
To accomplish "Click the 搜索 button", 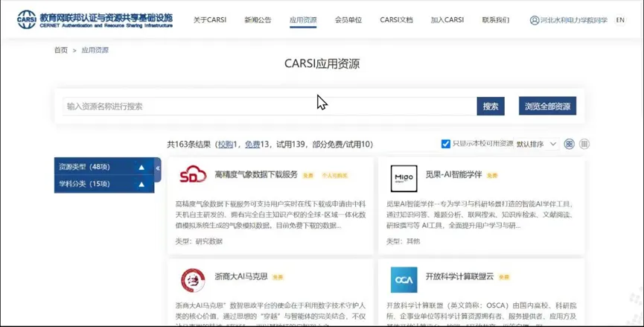I will tap(491, 107).
